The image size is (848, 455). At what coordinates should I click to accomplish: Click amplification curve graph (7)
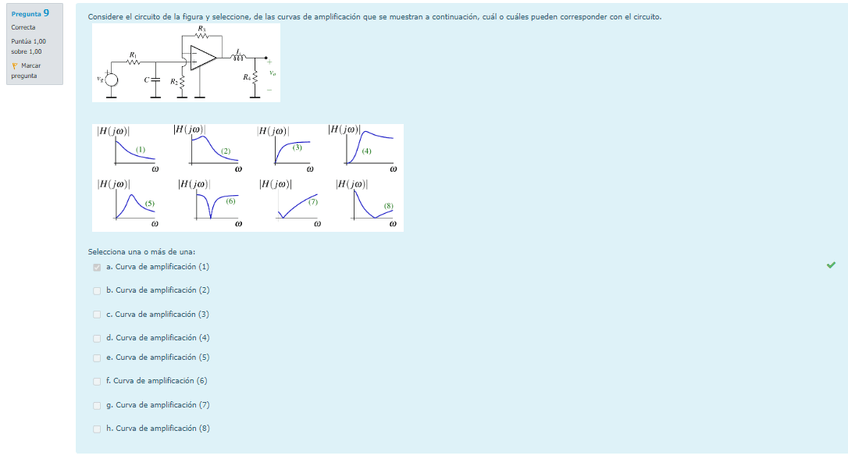[x=290, y=203]
